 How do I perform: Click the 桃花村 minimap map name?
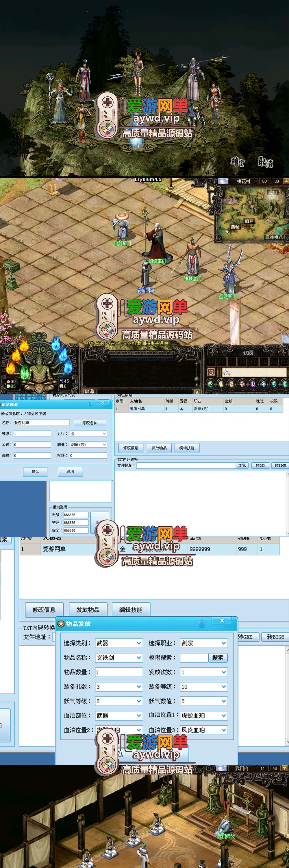[243, 181]
